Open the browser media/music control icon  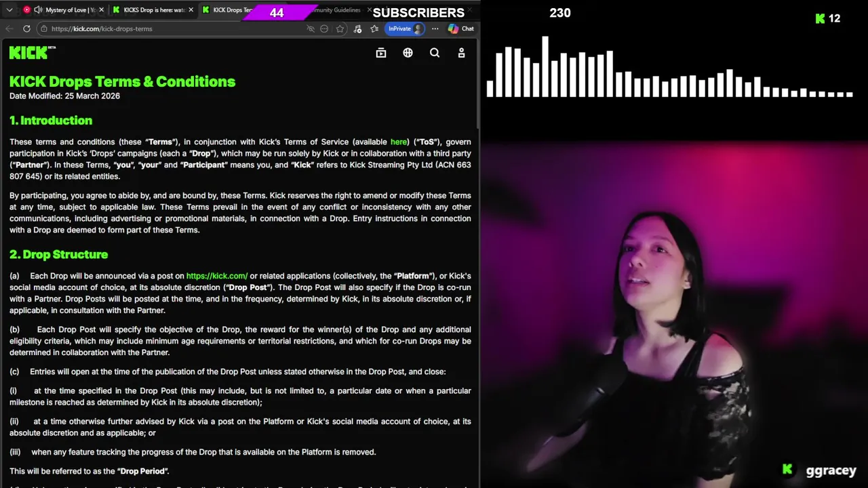pyautogui.click(x=358, y=28)
